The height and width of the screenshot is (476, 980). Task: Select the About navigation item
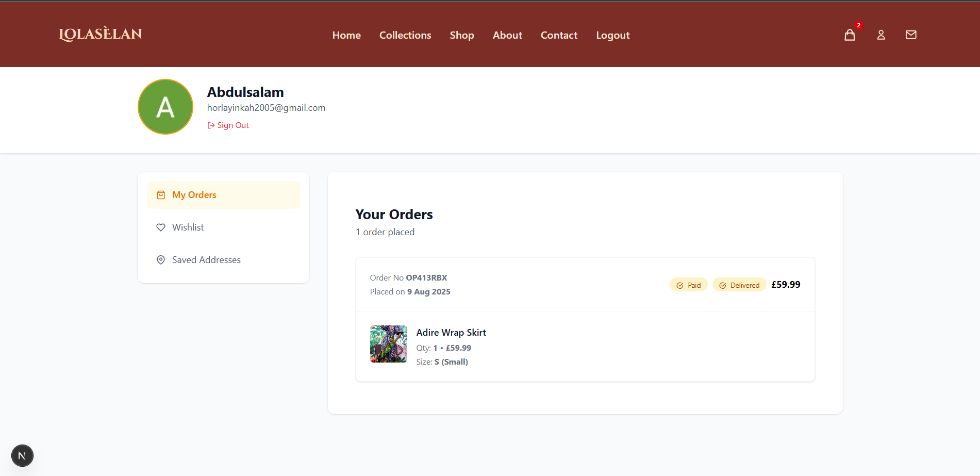(507, 35)
